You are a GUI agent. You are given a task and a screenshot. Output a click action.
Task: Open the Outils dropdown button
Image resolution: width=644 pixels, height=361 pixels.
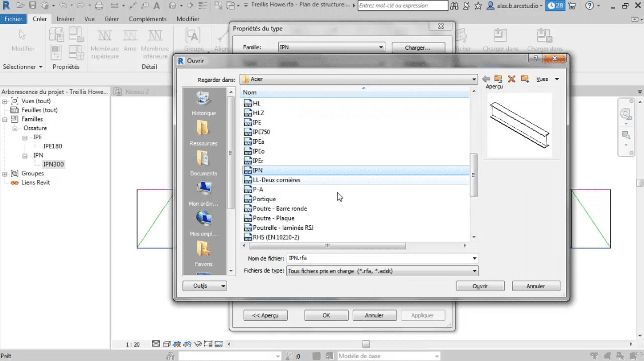(x=204, y=285)
